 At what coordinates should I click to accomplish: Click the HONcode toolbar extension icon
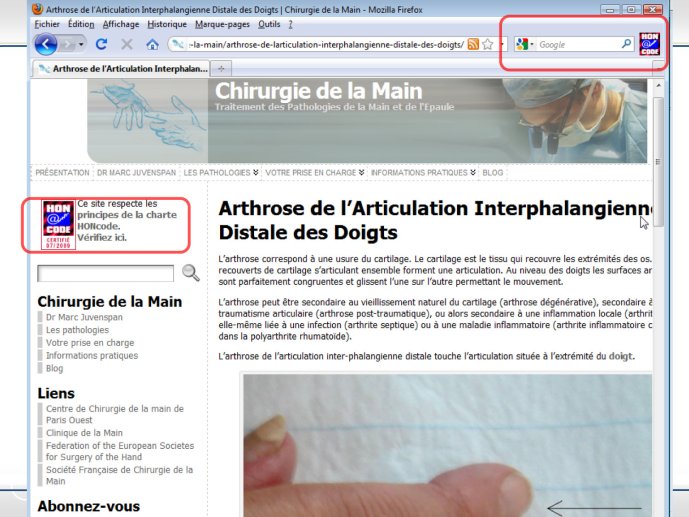(649, 44)
